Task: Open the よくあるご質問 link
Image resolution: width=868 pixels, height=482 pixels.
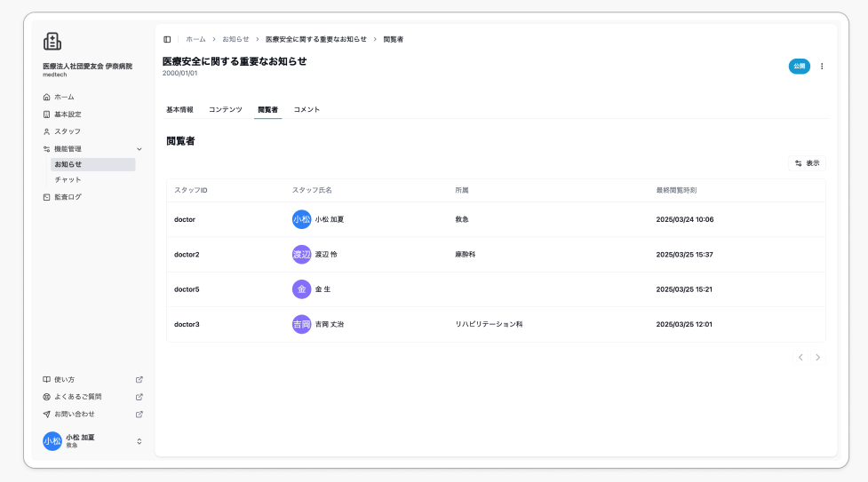Action: pyautogui.click(x=78, y=397)
